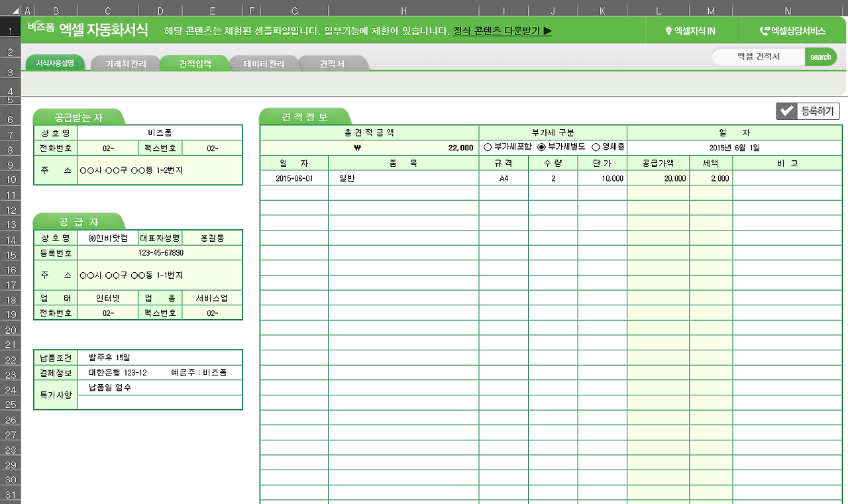Click the 총견적금액 header cell

tap(369, 132)
